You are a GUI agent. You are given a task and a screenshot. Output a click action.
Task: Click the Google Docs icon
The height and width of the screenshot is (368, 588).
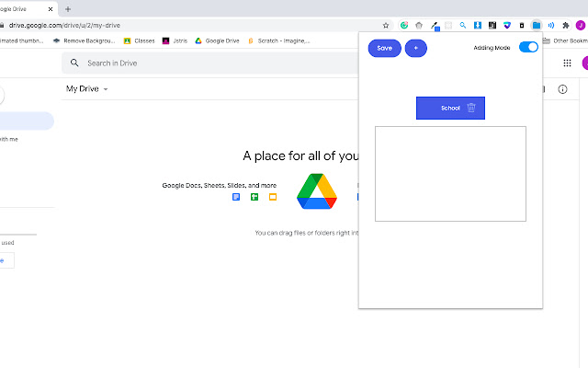[x=236, y=197]
